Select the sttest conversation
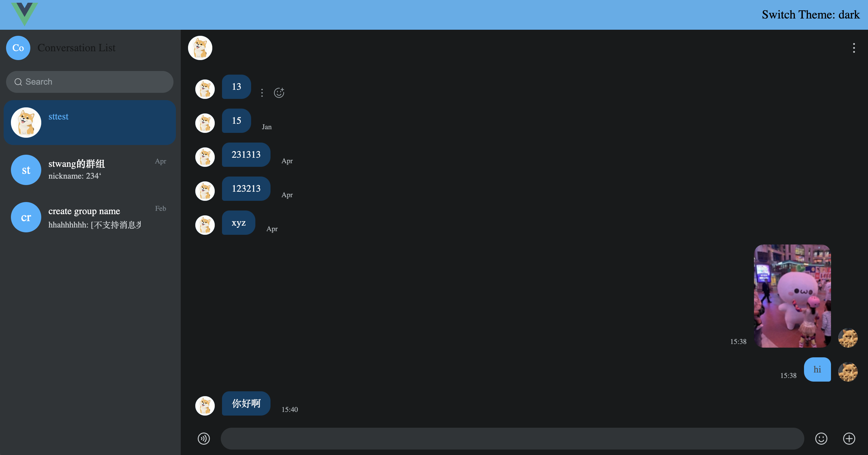This screenshot has height=455, width=868. [90, 122]
